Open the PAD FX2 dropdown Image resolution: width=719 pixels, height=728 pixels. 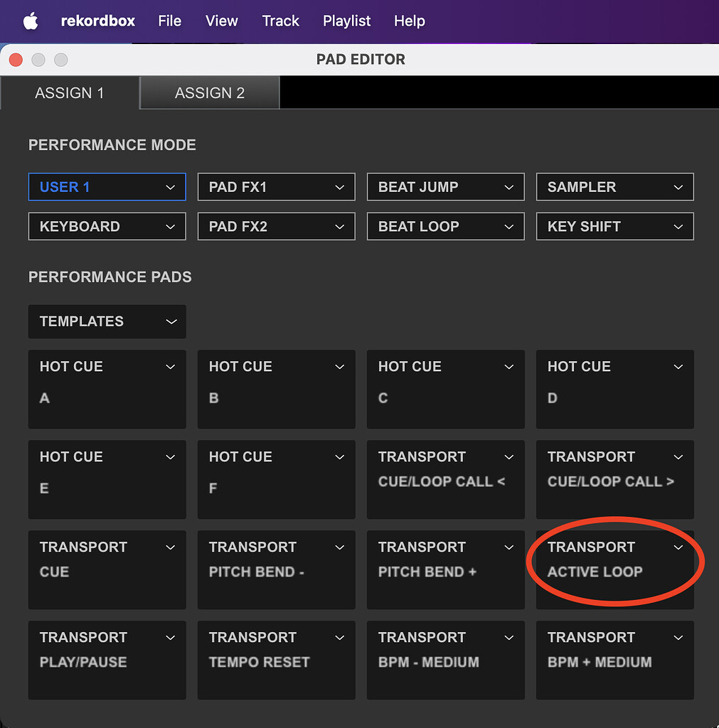(x=276, y=226)
